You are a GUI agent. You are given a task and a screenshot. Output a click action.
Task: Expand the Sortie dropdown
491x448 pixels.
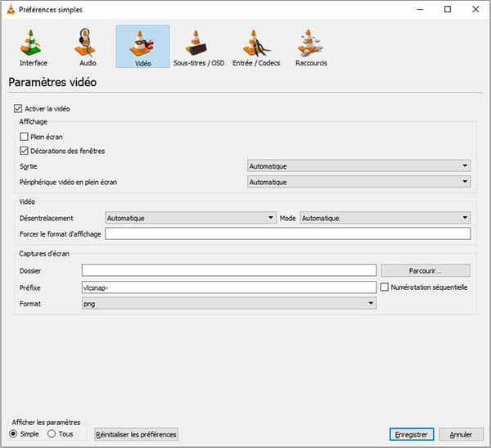point(358,166)
